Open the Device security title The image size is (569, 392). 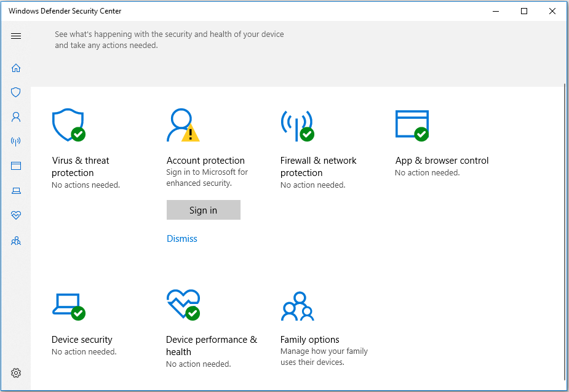pos(82,339)
